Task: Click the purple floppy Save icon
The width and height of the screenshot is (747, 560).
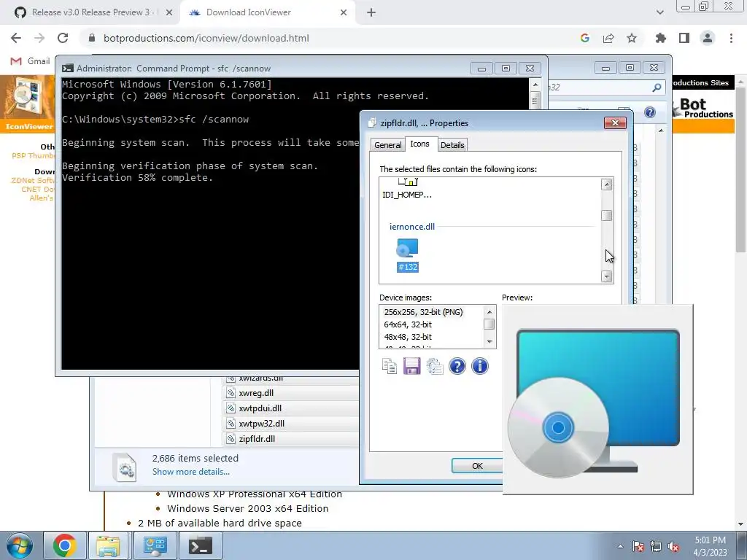Action: (411, 366)
